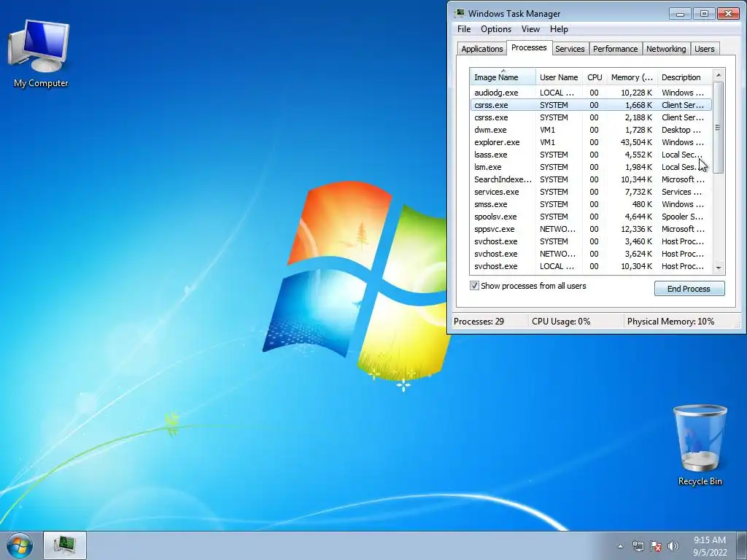The image size is (747, 560).
Task: Open the clock showing 9:15 AM
Action: pos(710,546)
